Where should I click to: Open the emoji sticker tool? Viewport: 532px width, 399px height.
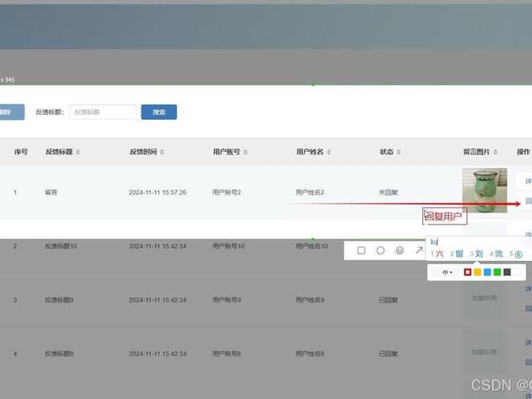point(400,251)
